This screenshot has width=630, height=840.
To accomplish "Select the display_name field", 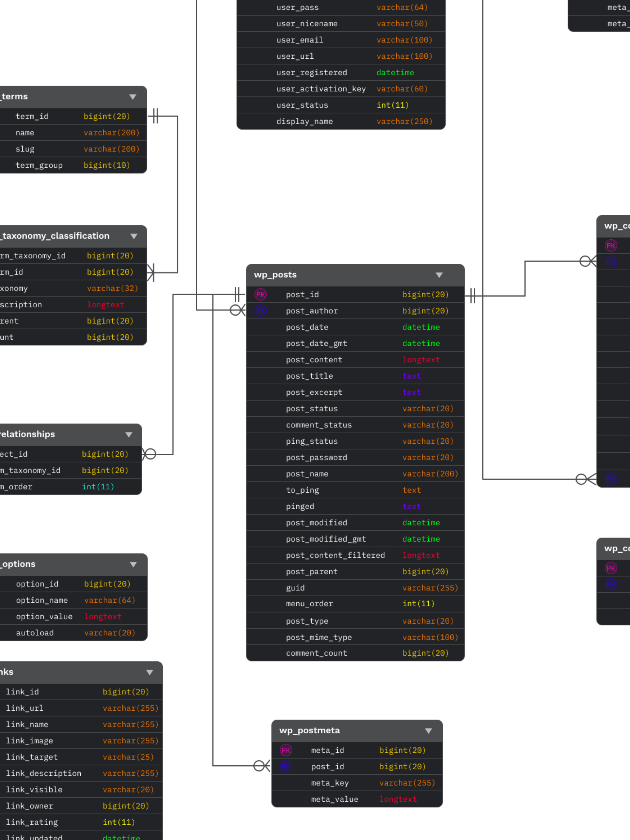I will click(341, 121).
